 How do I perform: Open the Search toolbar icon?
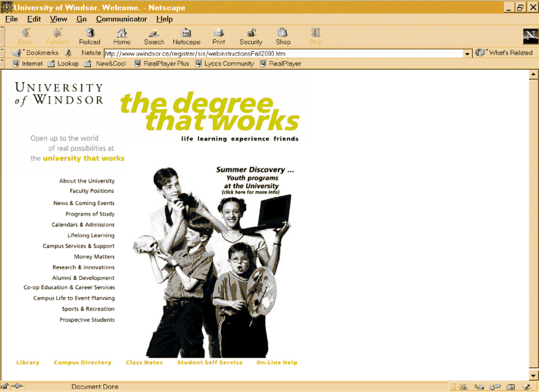(154, 34)
